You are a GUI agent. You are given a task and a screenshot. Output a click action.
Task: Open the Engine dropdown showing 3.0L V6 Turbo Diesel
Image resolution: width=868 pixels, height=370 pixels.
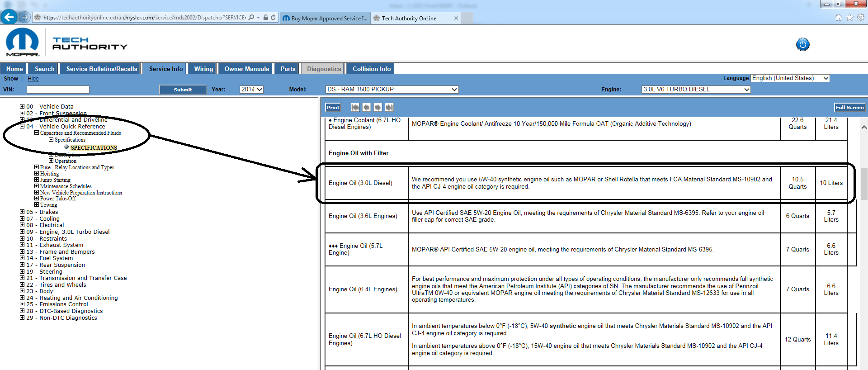(x=696, y=90)
